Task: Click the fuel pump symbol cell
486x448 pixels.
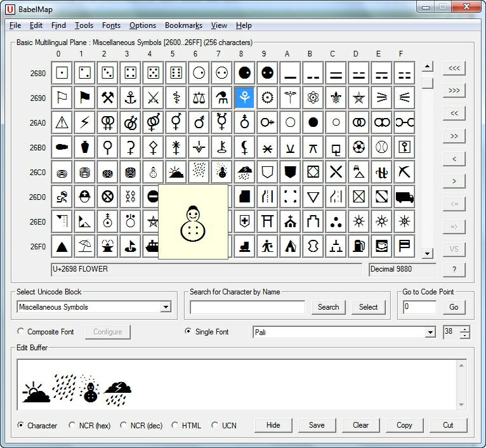Action: 358,246
